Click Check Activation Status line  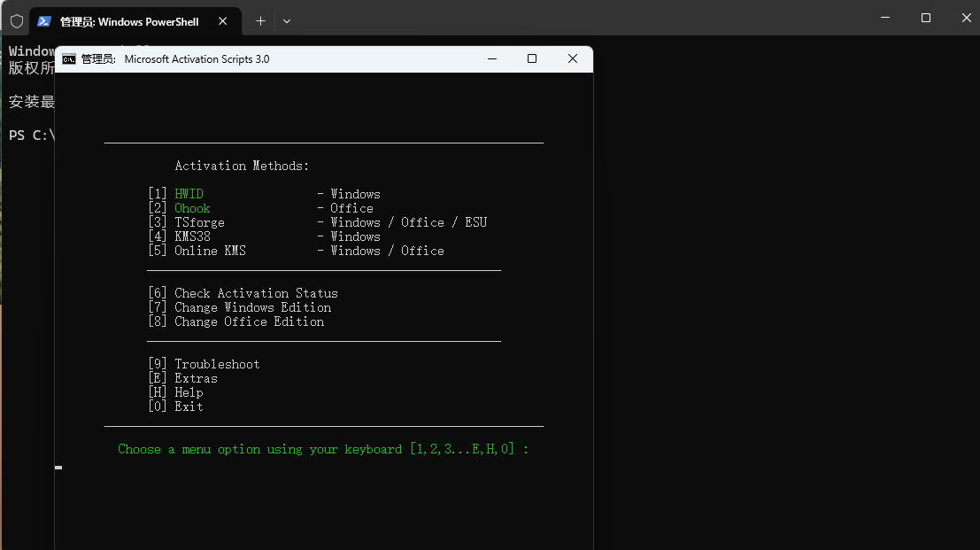[243, 293]
